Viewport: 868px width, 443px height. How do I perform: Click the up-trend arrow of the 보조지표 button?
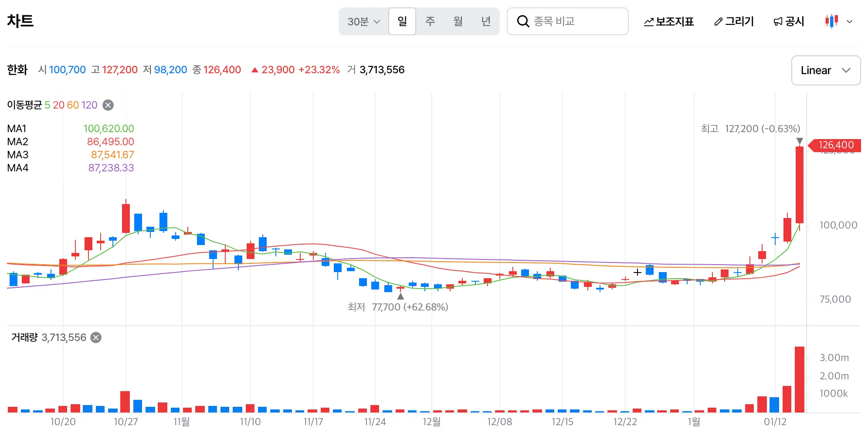(649, 20)
